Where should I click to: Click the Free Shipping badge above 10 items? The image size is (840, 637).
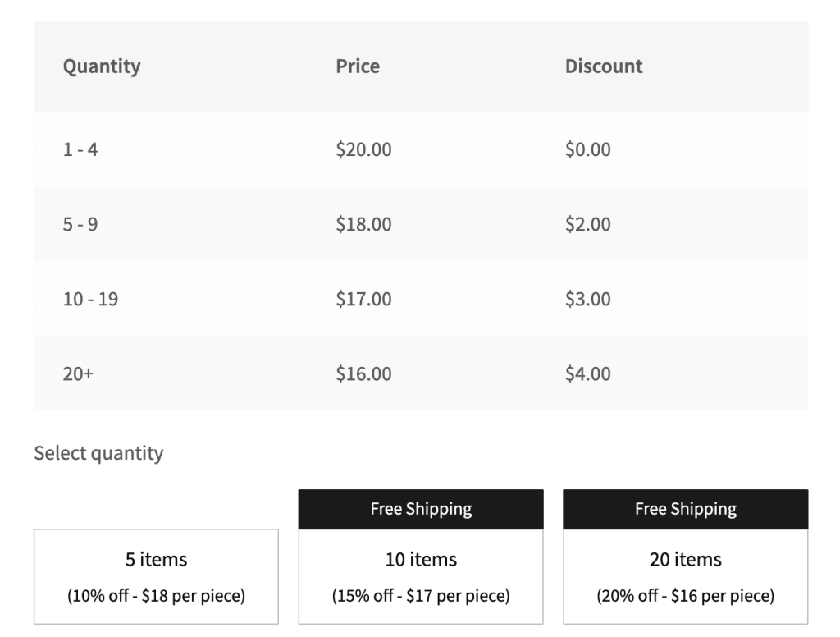[x=420, y=508]
